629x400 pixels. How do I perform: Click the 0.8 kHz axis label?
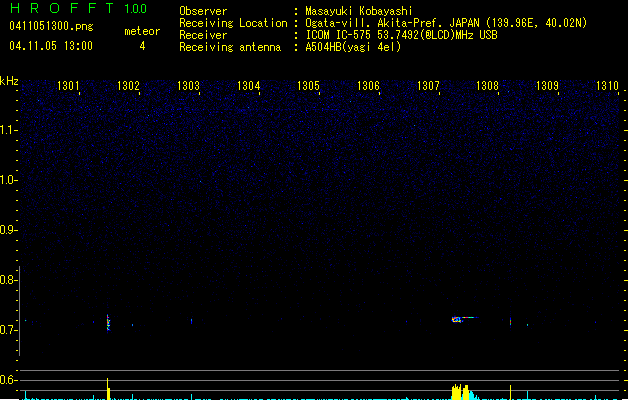pyautogui.click(x=7, y=280)
